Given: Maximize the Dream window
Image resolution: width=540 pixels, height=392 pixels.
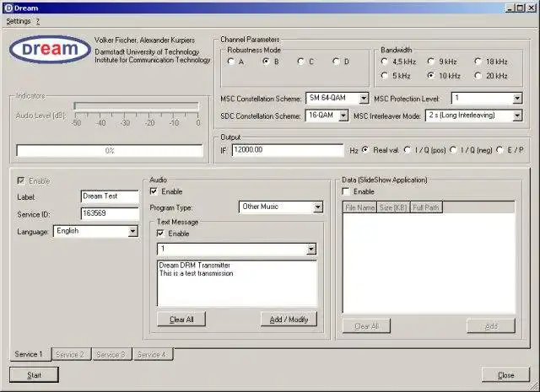Looking at the screenshot, I should coord(520,8).
